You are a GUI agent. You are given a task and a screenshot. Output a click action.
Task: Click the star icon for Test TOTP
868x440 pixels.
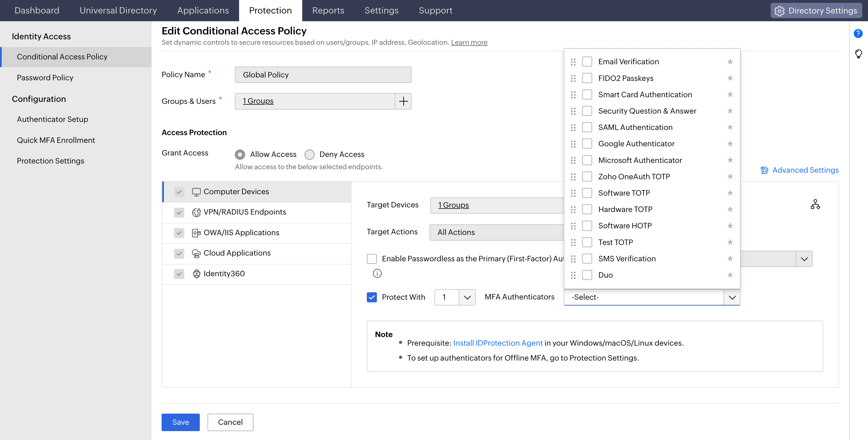730,242
